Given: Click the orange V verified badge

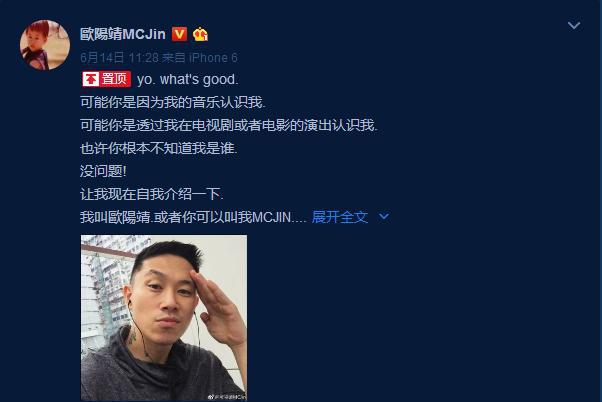Looking at the screenshot, I should click(x=179, y=34).
